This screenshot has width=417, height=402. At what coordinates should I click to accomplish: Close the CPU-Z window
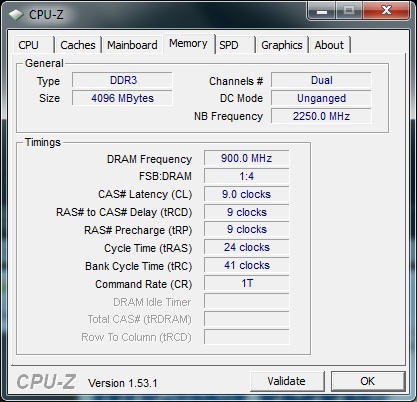click(x=386, y=10)
